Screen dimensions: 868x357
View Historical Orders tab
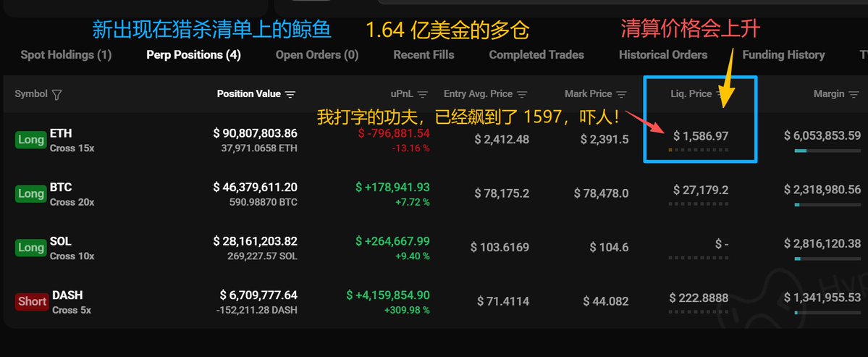click(x=663, y=55)
